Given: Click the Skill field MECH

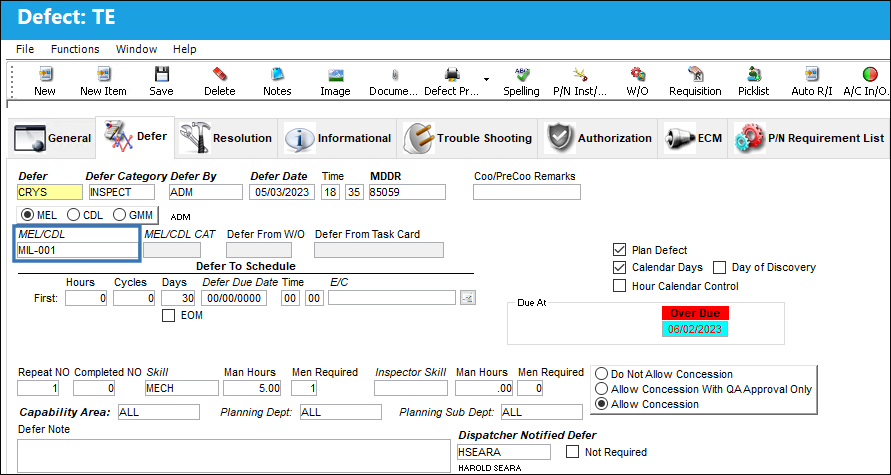Looking at the screenshot, I should pos(182,388).
